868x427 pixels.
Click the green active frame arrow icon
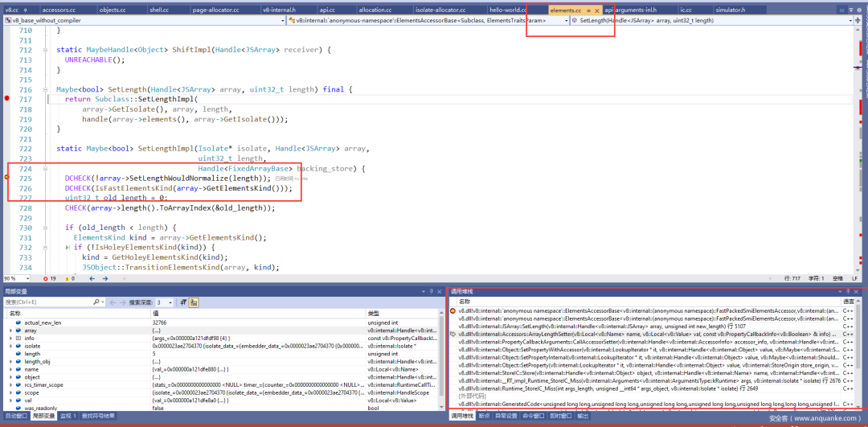pyautogui.click(x=452, y=334)
